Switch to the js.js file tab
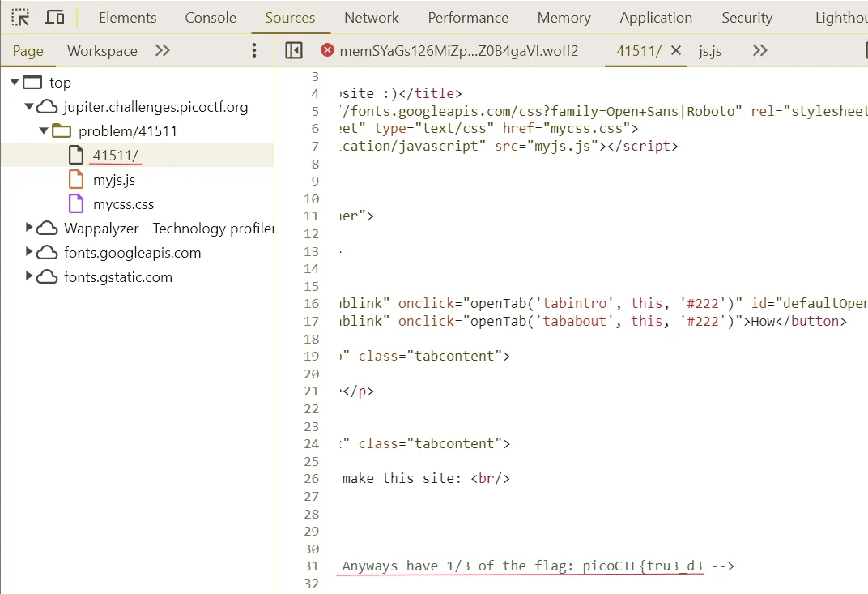The image size is (868, 594). click(x=710, y=51)
